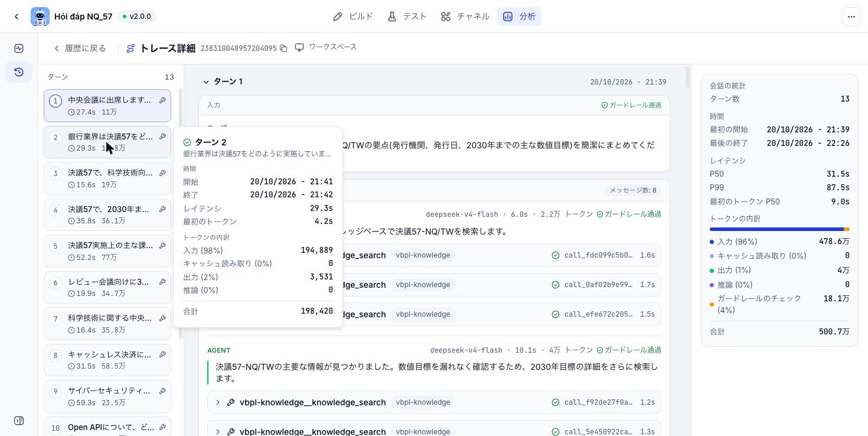Click the turn list vertical scrollbar
Image resolution: width=868 pixels, height=436 pixels.
pyautogui.click(x=181, y=213)
